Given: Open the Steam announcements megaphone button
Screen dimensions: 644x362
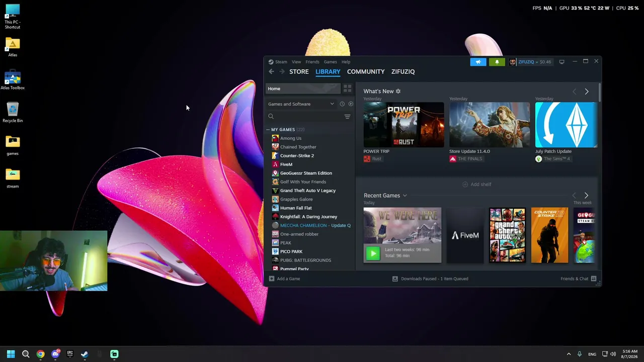Looking at the screenshot, I should coord(478,62).
